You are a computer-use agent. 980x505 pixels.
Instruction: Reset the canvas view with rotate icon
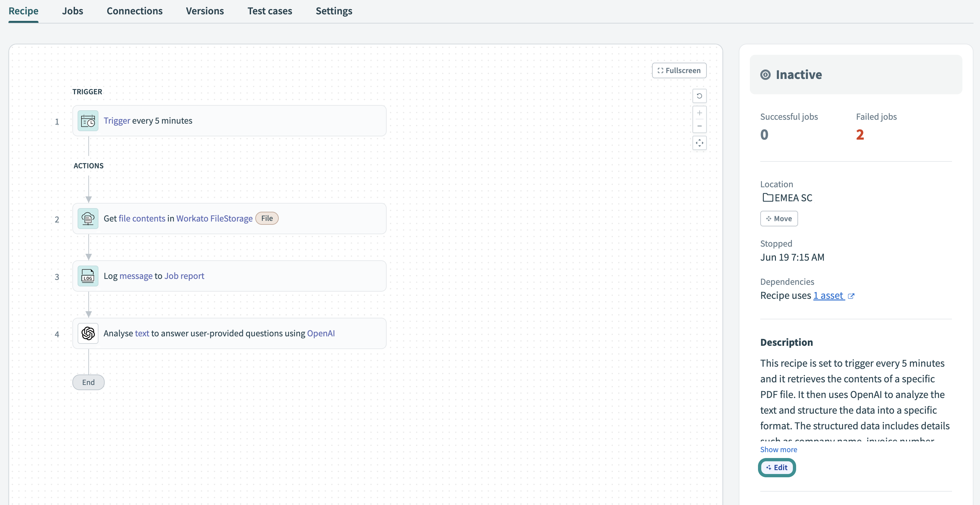[x=699, y=96]
